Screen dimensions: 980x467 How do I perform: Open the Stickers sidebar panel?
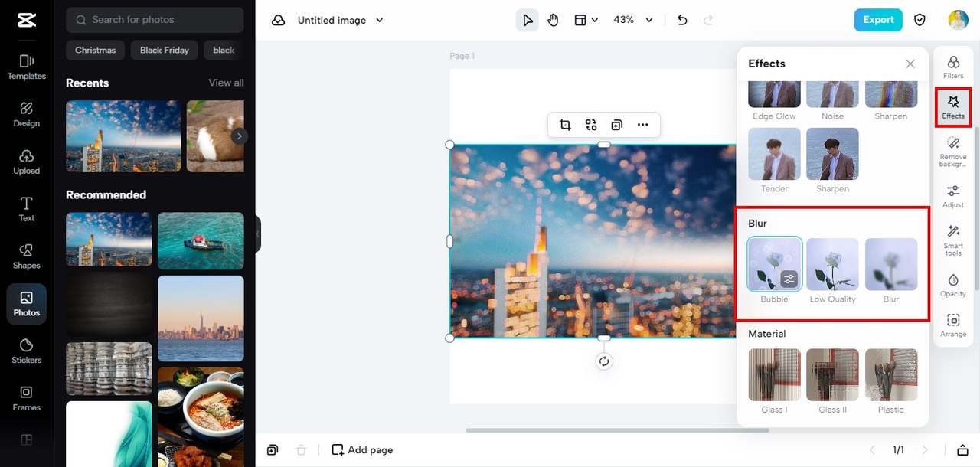[26, 351]
